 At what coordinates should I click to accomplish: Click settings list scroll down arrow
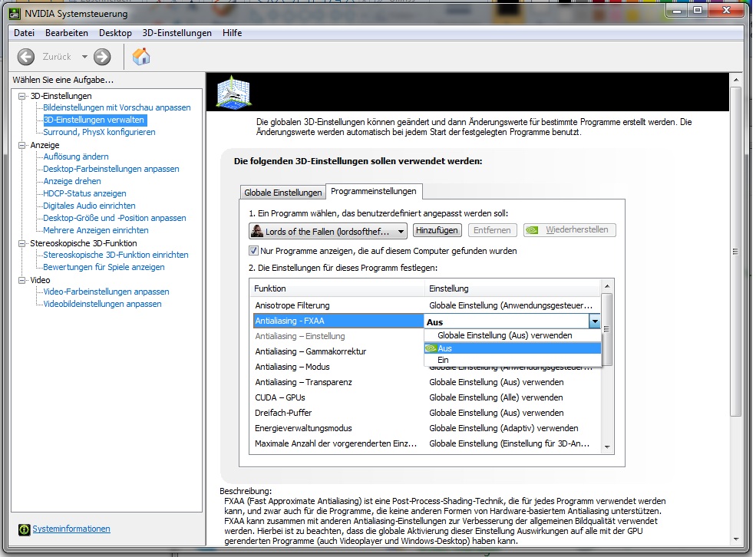pos(607,447)
